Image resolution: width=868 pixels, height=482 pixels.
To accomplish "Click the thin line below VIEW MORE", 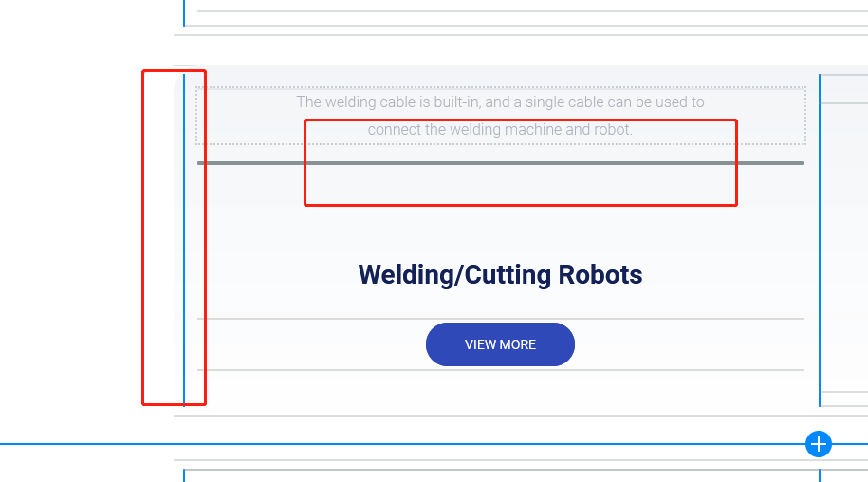I will [x=285, y=369].
